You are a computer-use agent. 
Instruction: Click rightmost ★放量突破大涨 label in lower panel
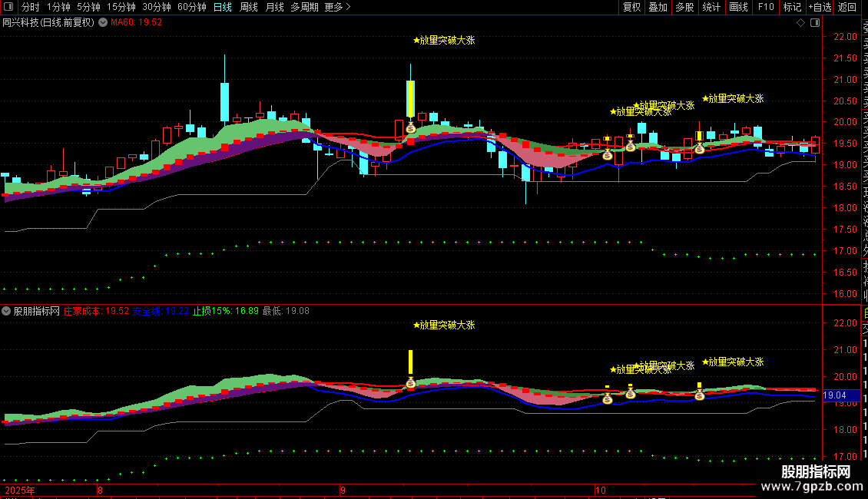click(x=733, y=362)
